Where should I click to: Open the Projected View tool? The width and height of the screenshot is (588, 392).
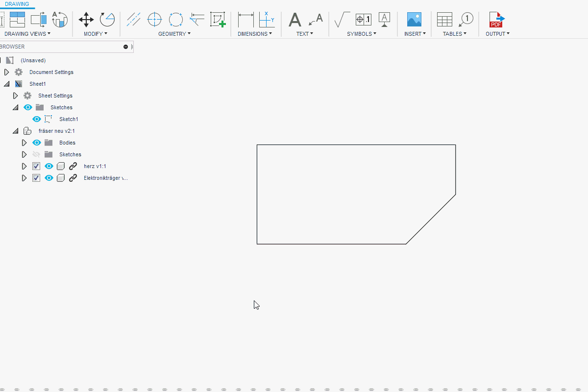tap(37, 20)
